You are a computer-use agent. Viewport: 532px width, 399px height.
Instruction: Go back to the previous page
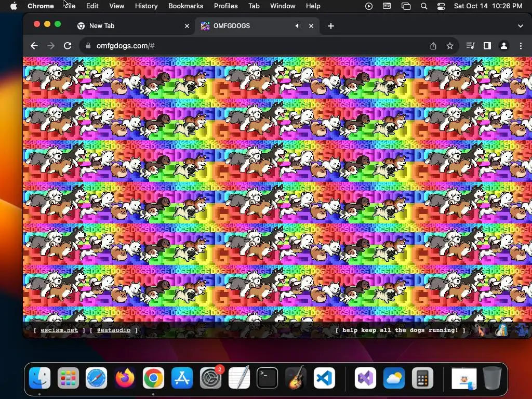point(34,46)
